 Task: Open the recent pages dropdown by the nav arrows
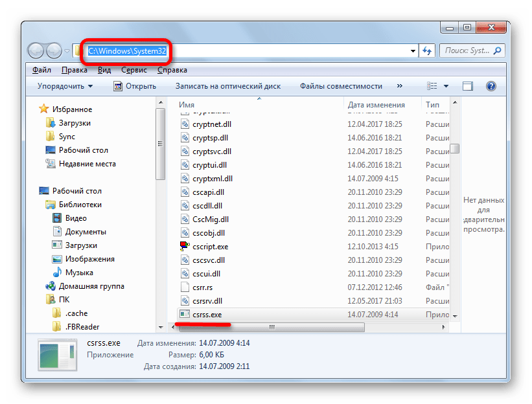[x=67, y=51]
